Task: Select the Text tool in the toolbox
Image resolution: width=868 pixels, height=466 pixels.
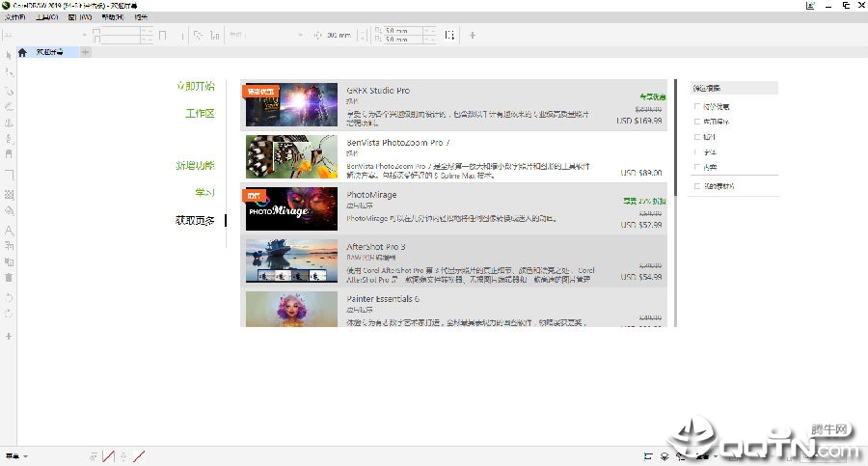Action: tap(9, 231)
